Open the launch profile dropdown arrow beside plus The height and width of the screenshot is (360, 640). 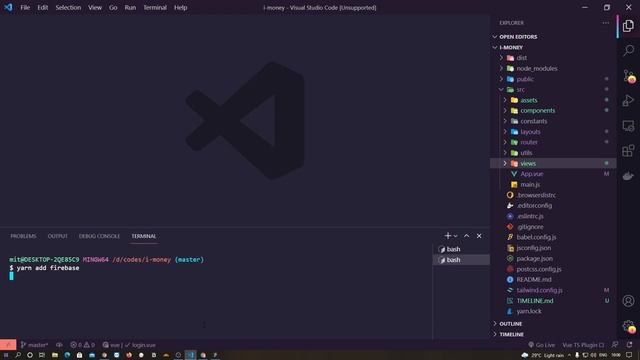(456, 236)
